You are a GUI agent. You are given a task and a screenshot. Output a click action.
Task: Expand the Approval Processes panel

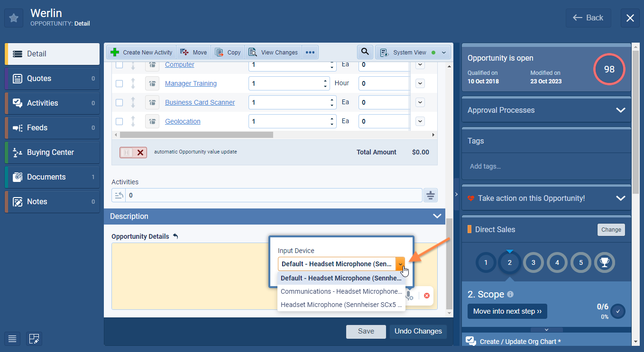[x=620, y=110]
